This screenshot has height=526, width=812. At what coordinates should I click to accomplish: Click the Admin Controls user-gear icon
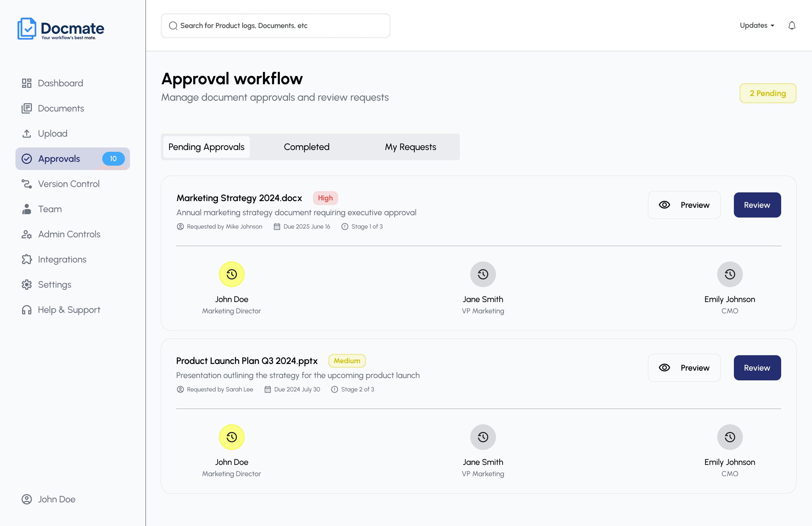tap(27, 234)
